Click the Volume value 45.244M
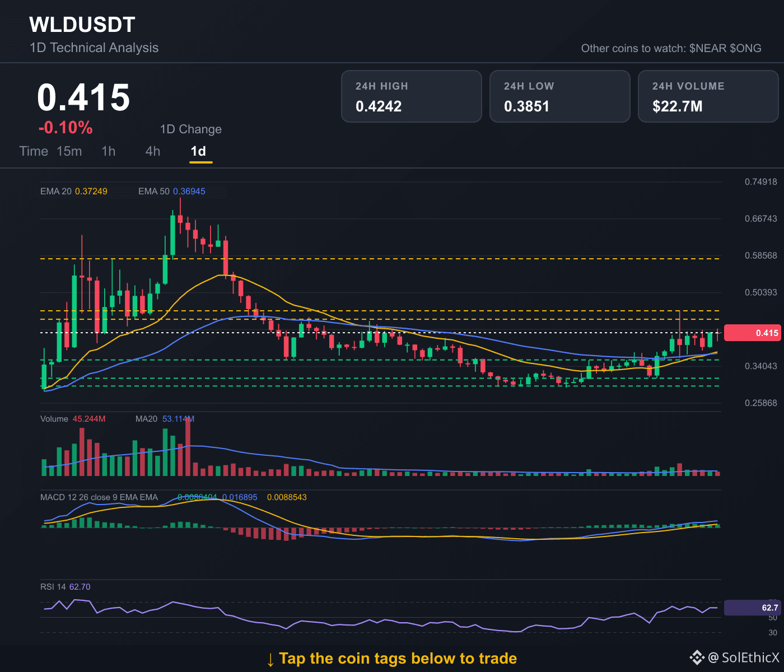 (89, 419)
